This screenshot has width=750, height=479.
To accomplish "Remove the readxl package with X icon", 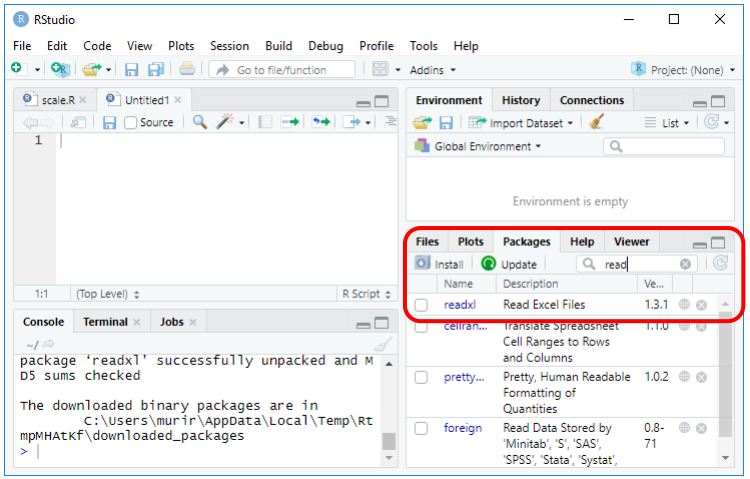I will pos(701,305).
